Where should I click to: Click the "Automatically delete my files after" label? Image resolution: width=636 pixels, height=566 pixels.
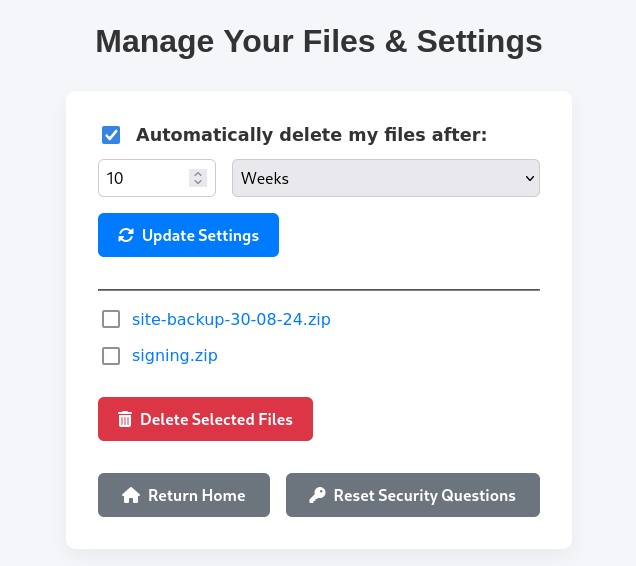pos(311,135)
